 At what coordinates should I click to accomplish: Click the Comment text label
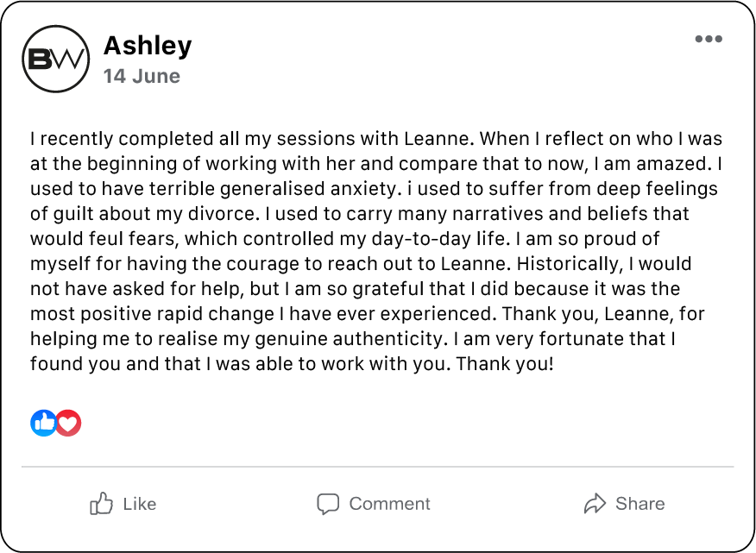tap(389, 504)
